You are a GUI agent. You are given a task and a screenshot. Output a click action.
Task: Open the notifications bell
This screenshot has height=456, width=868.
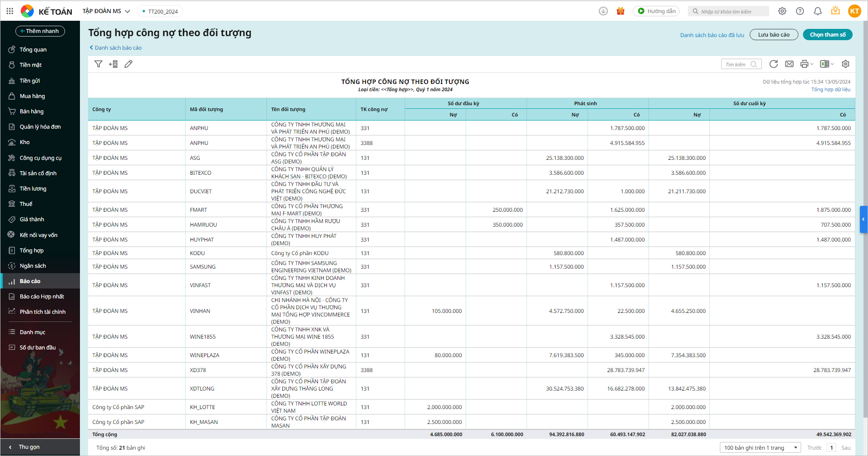pos(817,11)
